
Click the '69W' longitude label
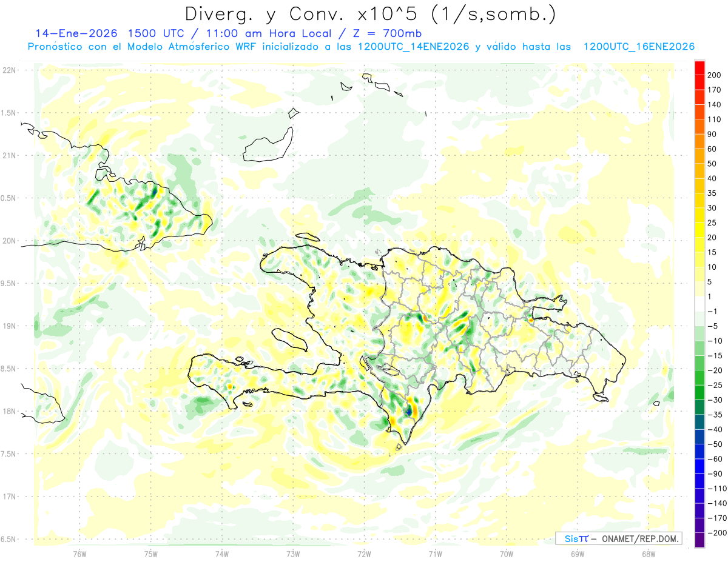pyautogui.click(x=578, y=554)
